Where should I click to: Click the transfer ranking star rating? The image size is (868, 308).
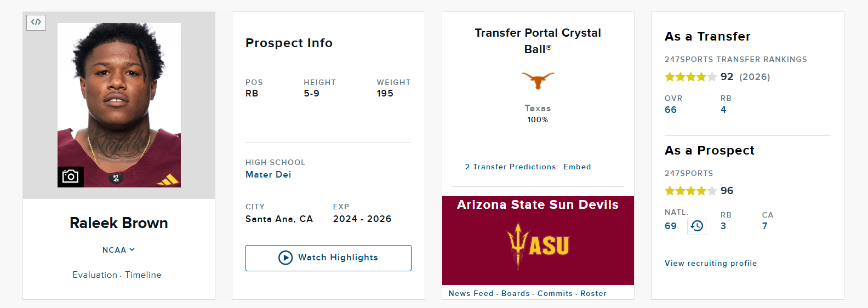[x=690, y=77]
